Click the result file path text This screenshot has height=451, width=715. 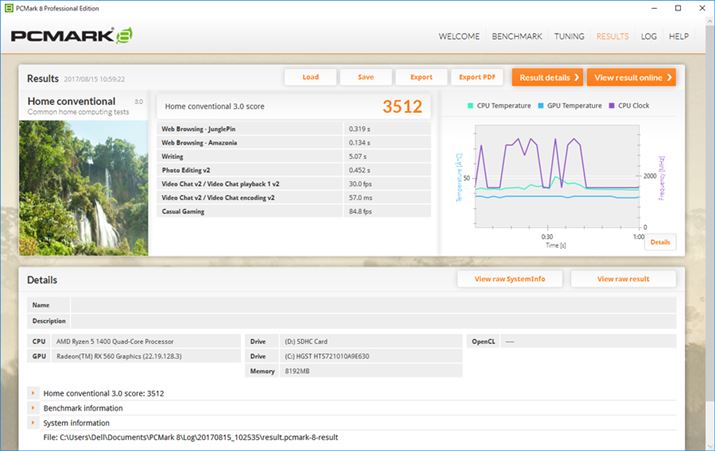coord(191,437)
